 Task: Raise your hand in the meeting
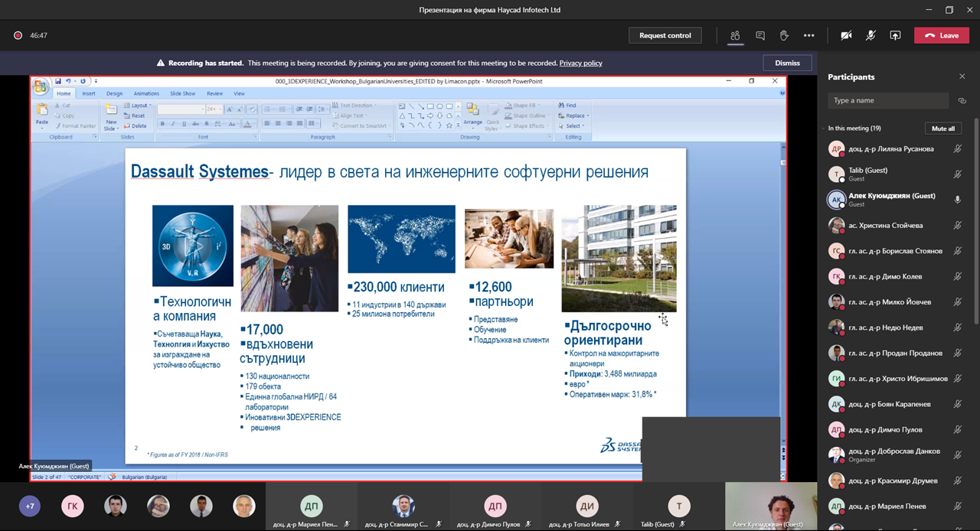pyautogui.click(x=785, y=35)
